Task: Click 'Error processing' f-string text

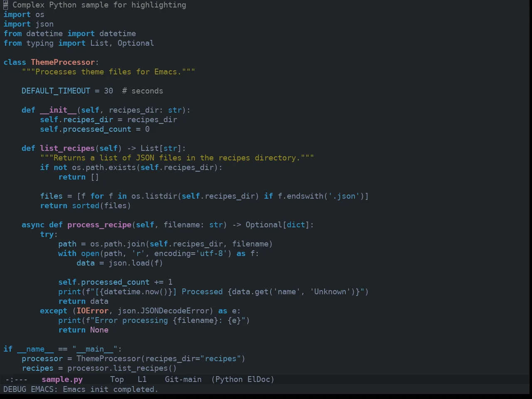Action: point(131,320)
